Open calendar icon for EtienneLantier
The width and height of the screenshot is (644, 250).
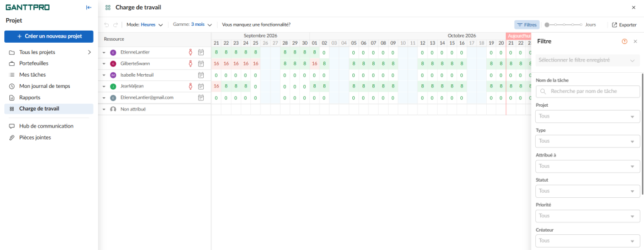pyautogui.click(x=201, y=53)
